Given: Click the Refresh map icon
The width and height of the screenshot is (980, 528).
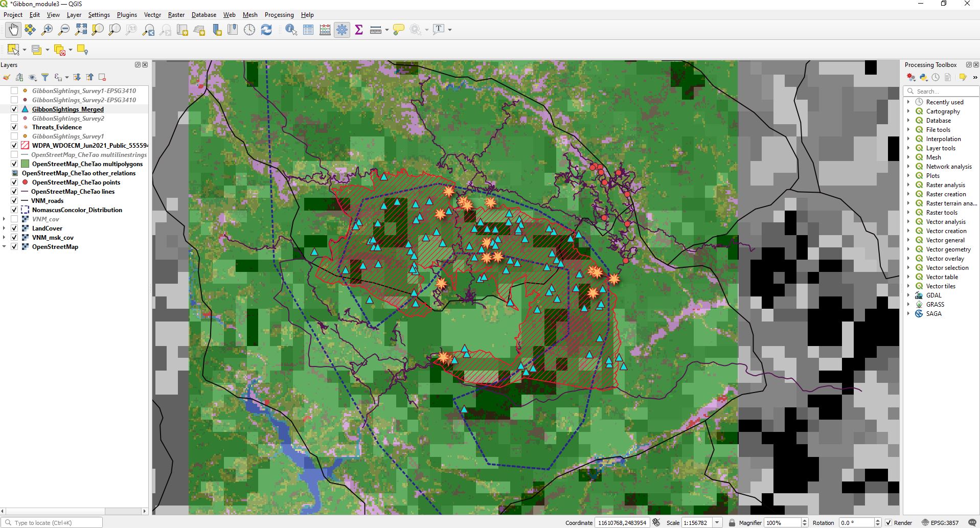Looking at the screenshot, I should tap(266, 30).
